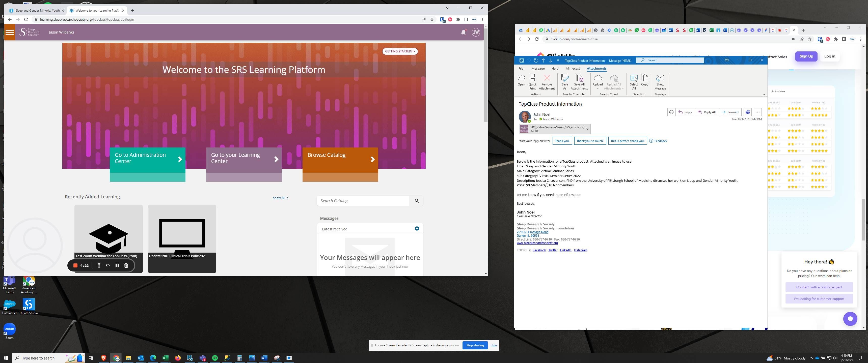Go to previous item arrow in Outlook
Image resolution: width=868 pixels, height=363 pixels.
coord(543,60)
